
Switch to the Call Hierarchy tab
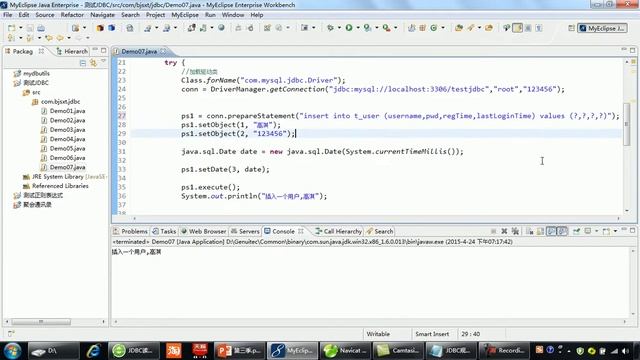(338, 231)
